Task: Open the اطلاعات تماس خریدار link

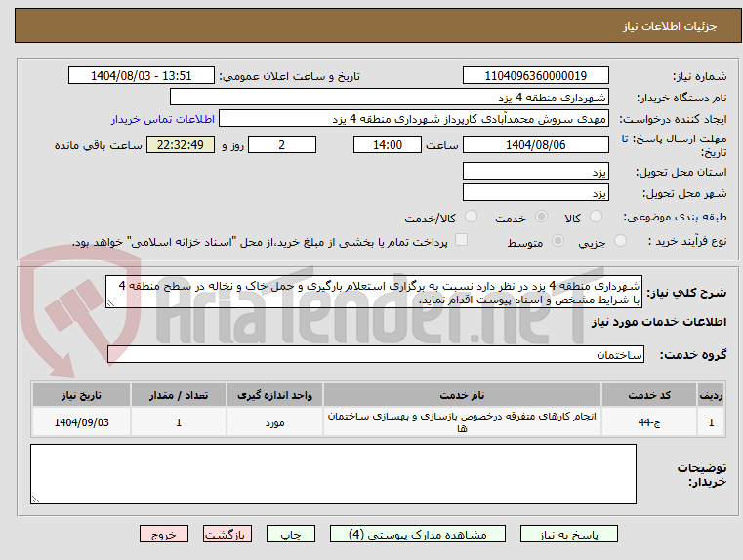Action: pos(163,119)
